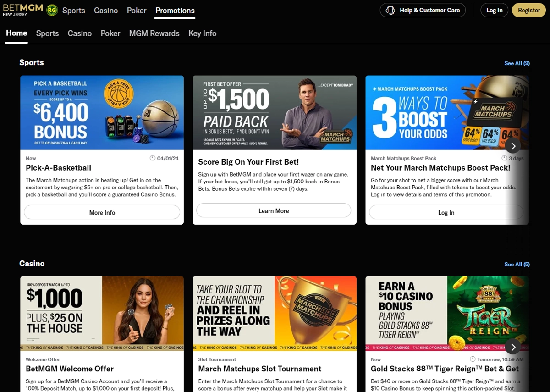Click the Help & Customer Care button
The image size is (550, 392).
[x=423, y=10]
